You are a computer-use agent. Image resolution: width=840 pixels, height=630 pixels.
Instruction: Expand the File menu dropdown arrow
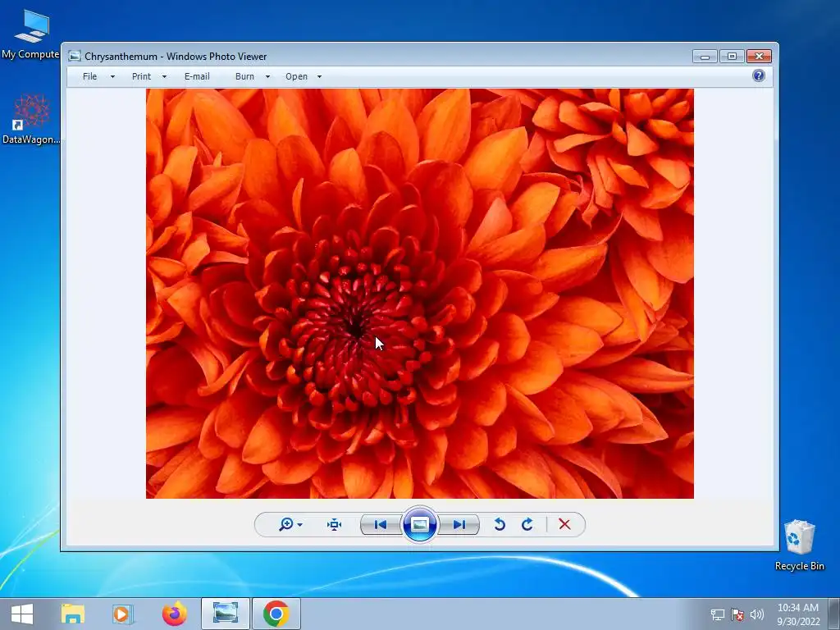[112, 76]
